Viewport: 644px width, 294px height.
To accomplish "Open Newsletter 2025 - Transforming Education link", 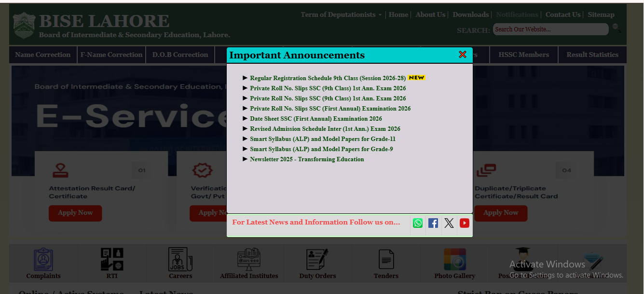I will tap(307, 159).
